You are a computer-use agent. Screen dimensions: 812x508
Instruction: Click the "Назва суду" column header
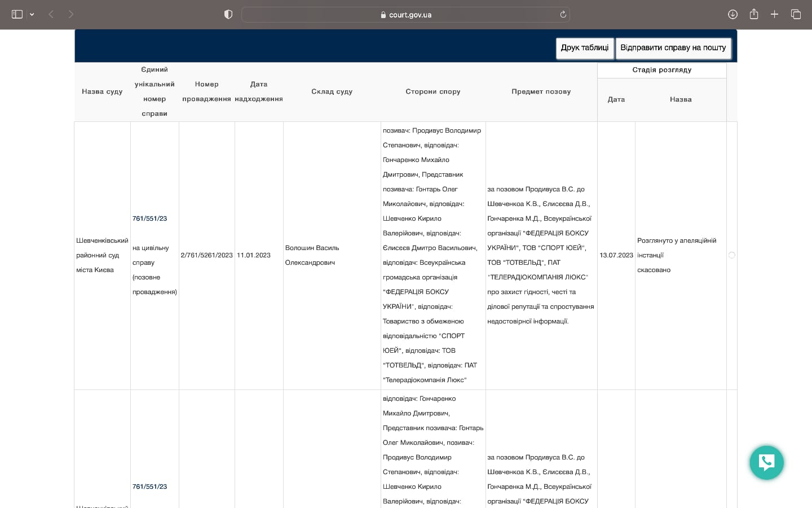[x=102, y=91]
